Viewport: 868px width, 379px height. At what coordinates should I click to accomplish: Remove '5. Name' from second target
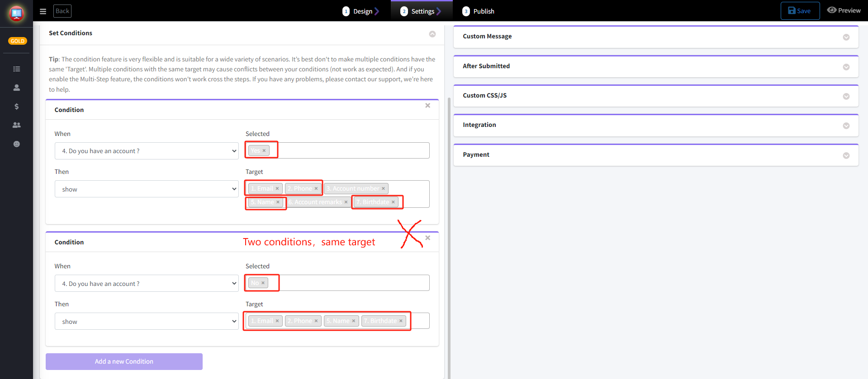coord(354,321)
